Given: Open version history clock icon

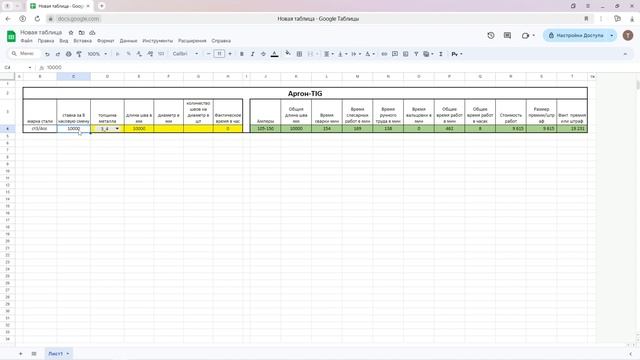Looking at the screenshot, I should click(491, 36).
